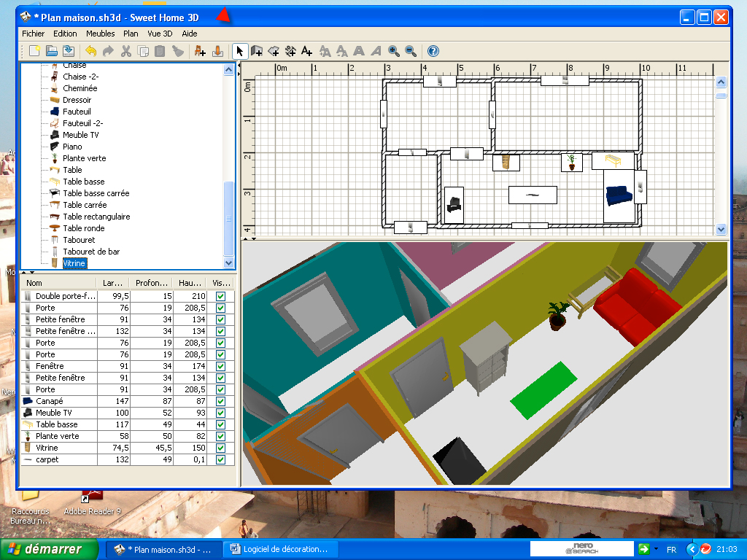Screen dimensions: 747x560
Task: Activate the Select arrow tool
Action: click(239, 51)
